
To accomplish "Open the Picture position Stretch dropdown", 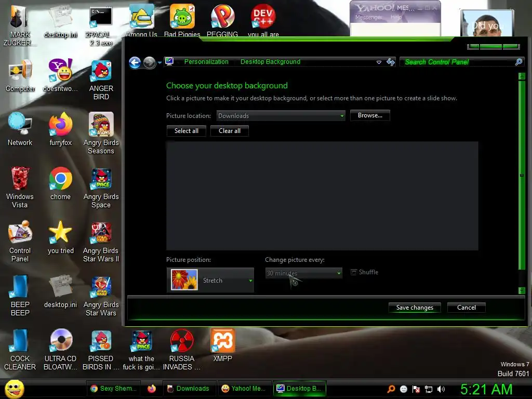I will point(210,280).
